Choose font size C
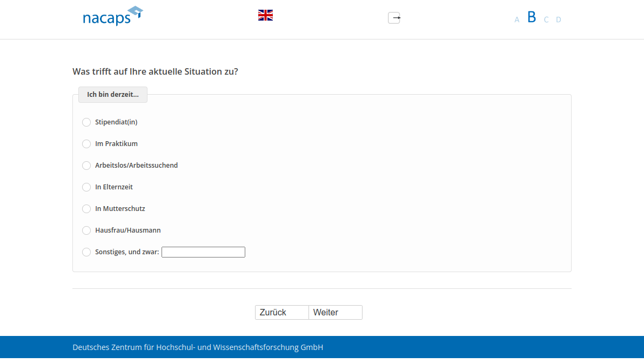Screen dimensions: 644x363 [x=546, y=20]
